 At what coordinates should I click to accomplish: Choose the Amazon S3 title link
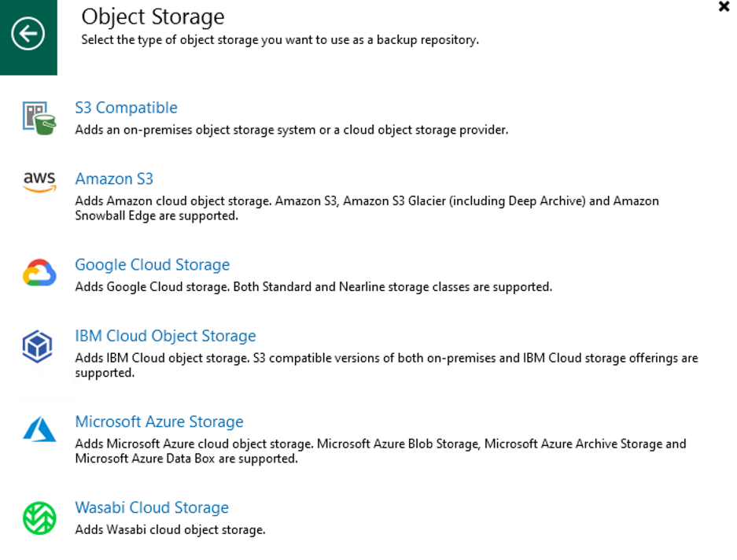point(114,179)
